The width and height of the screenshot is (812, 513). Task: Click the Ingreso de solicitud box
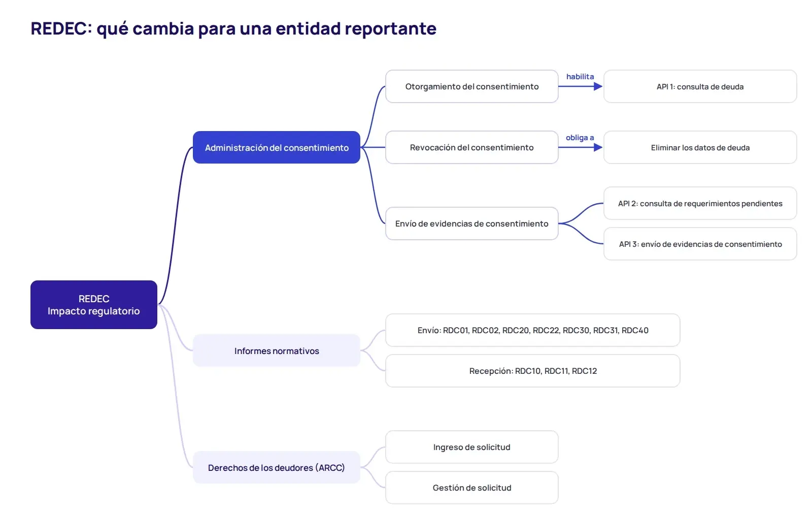coord(472,447)
